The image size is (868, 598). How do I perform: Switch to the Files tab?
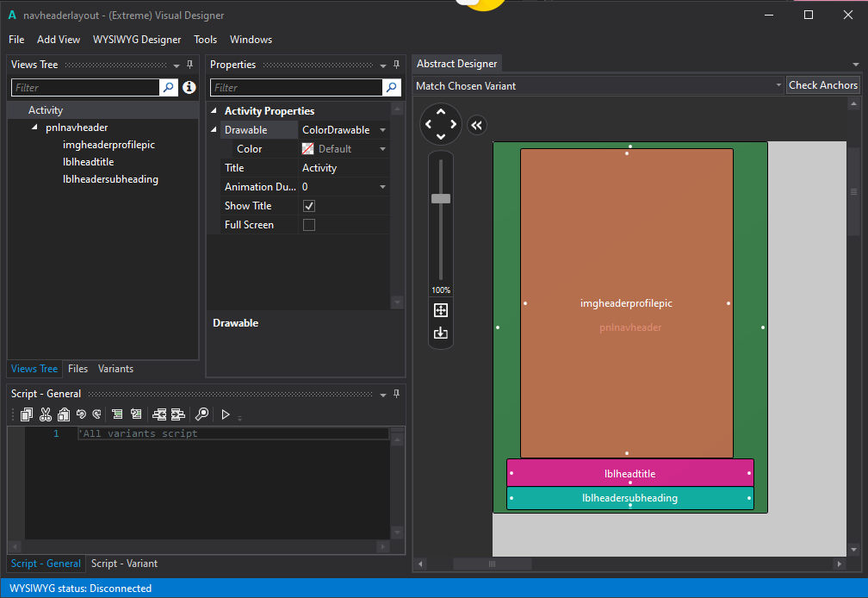tap(77, 369)
